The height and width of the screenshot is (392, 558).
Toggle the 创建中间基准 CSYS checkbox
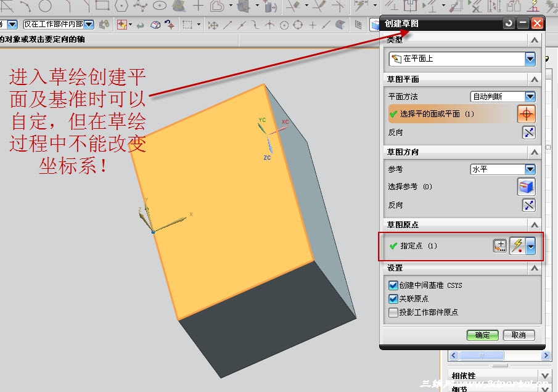coord(393,285)
